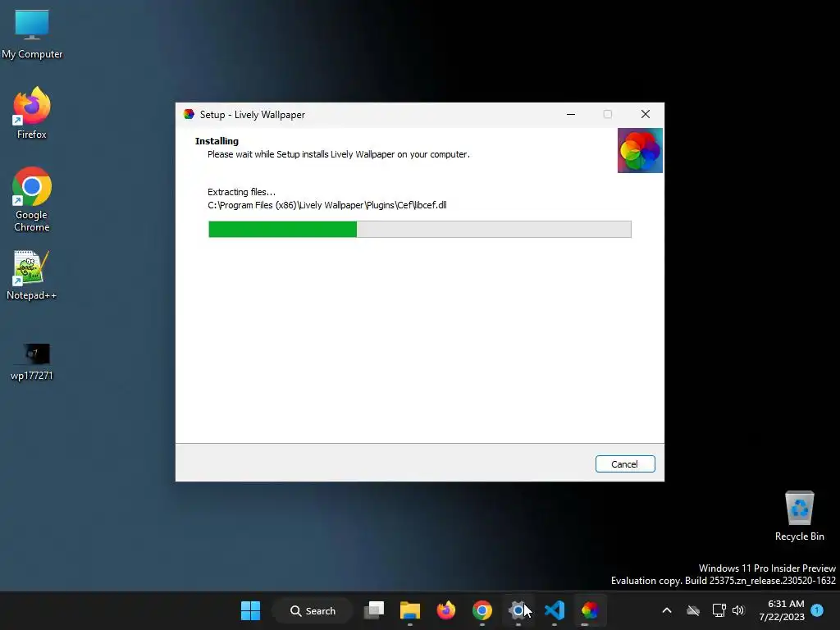Close the Setup - Lively Wallpaper window

(x=646, y=114)
